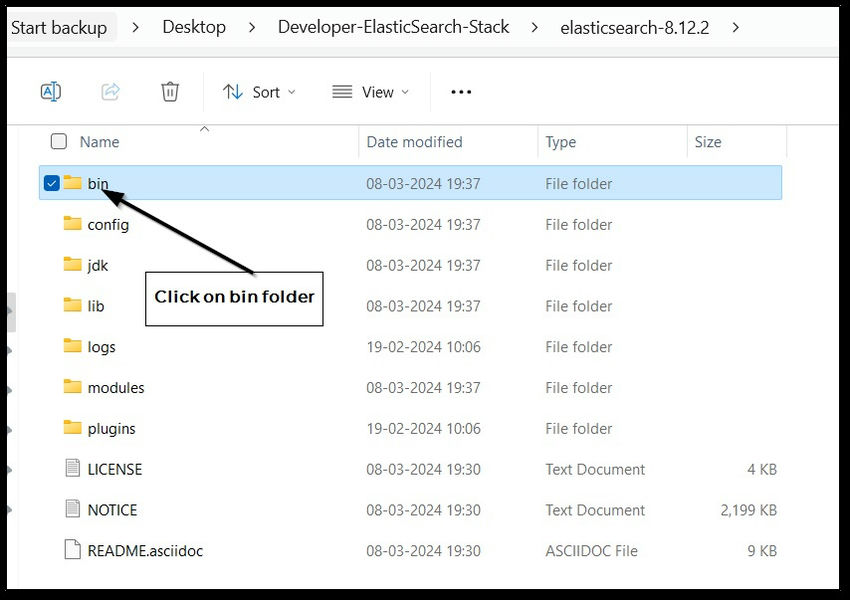The width and height of the screenshot is (850, 600).
Task: Navigate to Desktop in the breadcrumb bar
Action: (x=194, y=27)
